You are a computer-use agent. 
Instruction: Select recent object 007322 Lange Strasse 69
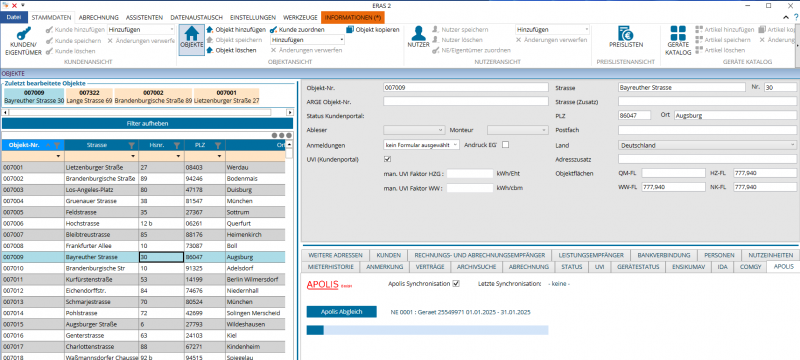coord(89,96)
